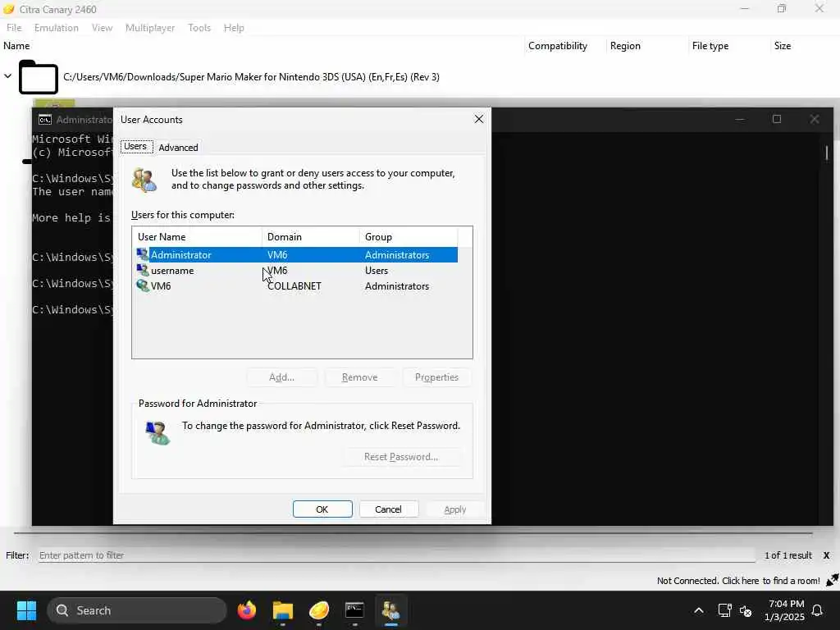The height and width of the screenshot is (630, 840).
Task: Click the taskbar Search box
Action: [x=137, y=610]
